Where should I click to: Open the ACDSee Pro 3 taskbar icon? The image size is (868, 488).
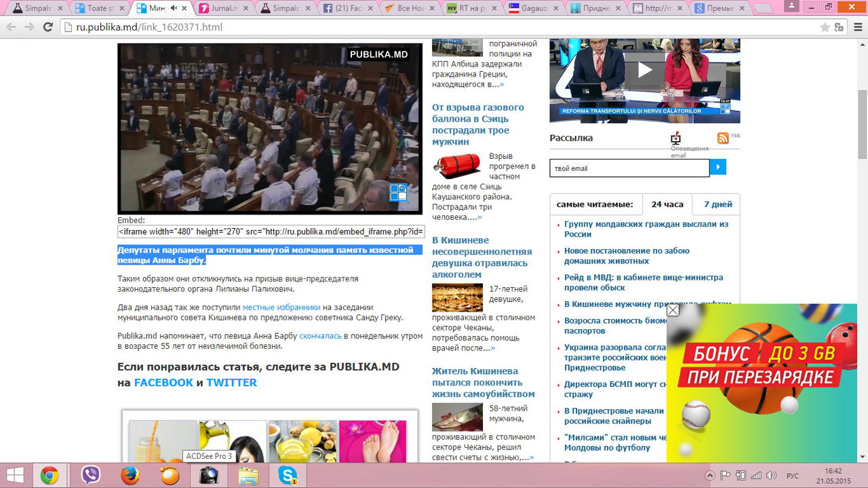pyautogui.click(x=208, y=476)
